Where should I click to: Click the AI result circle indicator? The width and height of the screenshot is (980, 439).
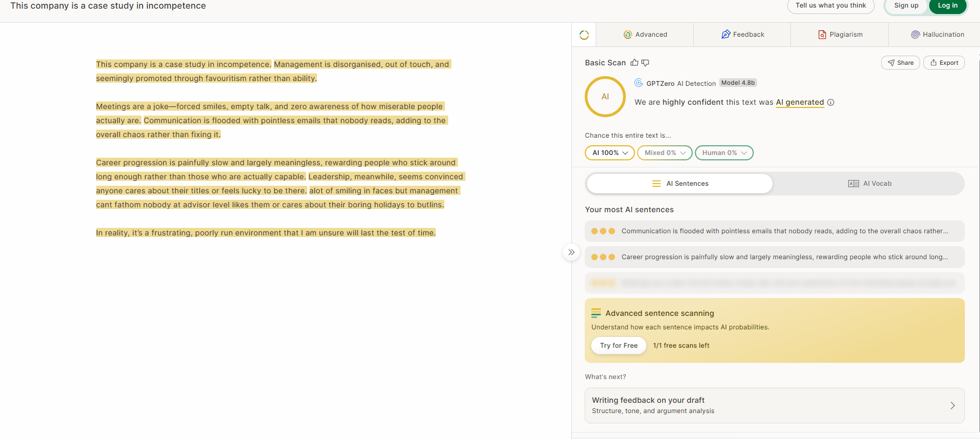tap(605, 97)
